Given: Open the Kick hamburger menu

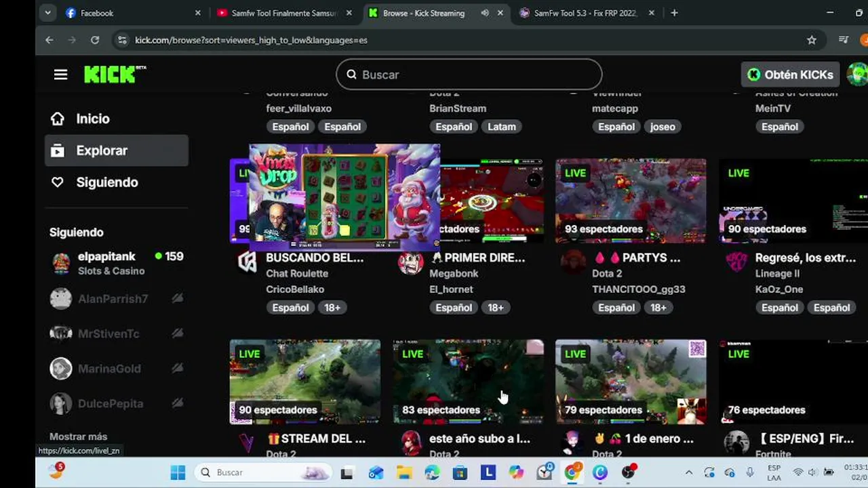Looking at the screenshot, I should [x=60, y=75].
